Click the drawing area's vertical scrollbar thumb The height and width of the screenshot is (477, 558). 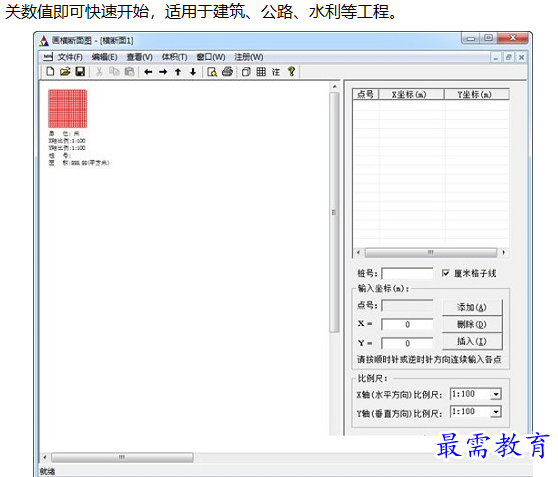[x=334, y=212]
